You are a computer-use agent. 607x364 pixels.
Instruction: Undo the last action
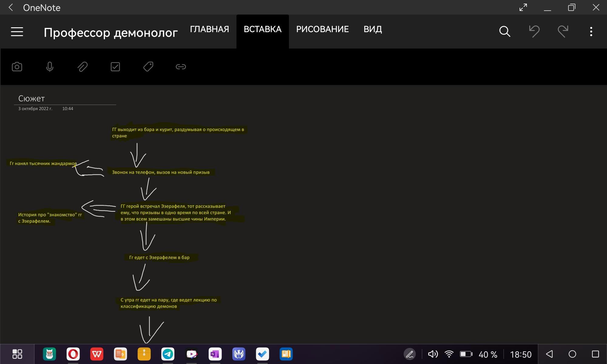point(534,31)
